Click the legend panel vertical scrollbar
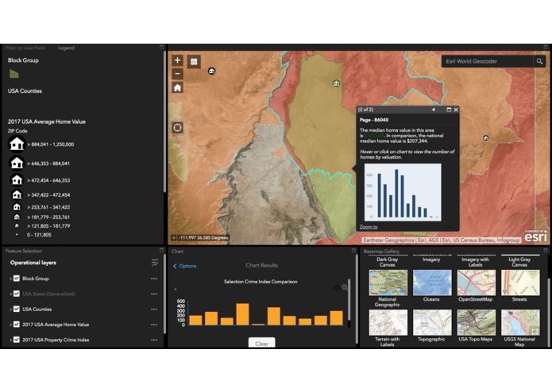This screenshot has height=392, width=552. coord(164,121)
